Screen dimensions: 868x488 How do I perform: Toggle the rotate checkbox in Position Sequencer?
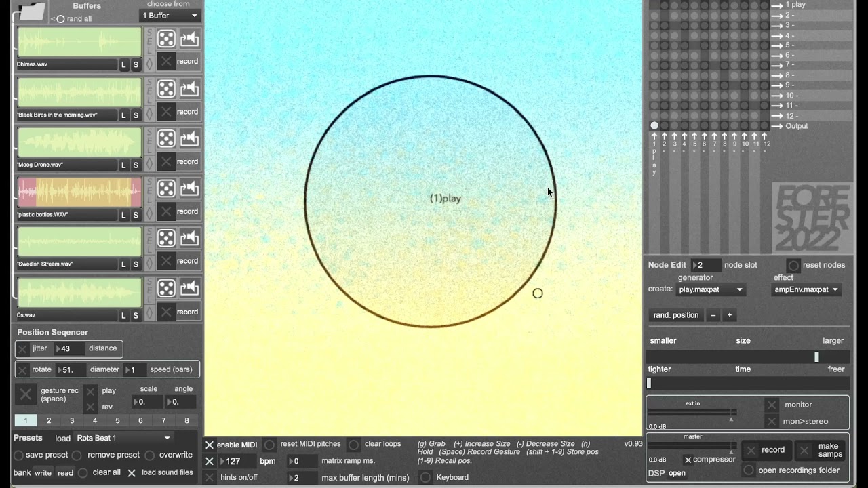23,370
